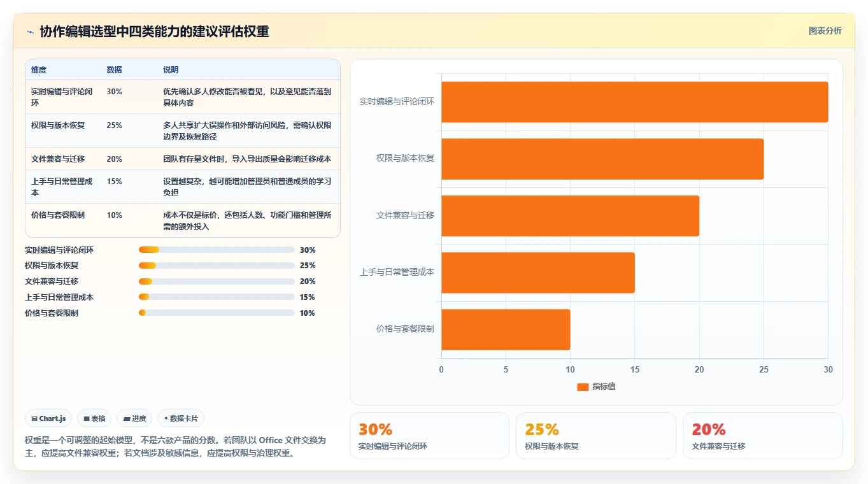Select the Chart.js tag chip
Screen dimensions: 868x484
(x=48, y=418)
